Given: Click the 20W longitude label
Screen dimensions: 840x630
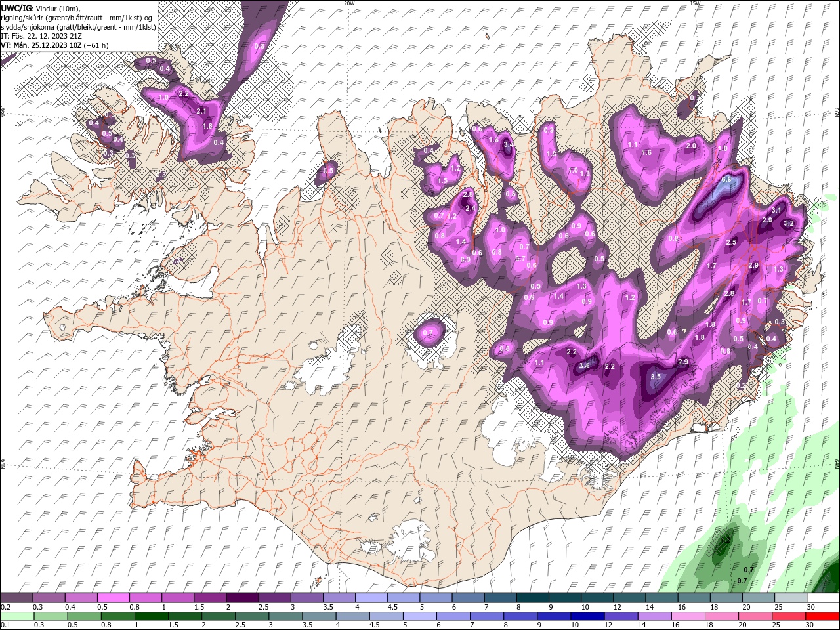Looking at the screenshot, I should pyautogui.click(x=349, y=3).
